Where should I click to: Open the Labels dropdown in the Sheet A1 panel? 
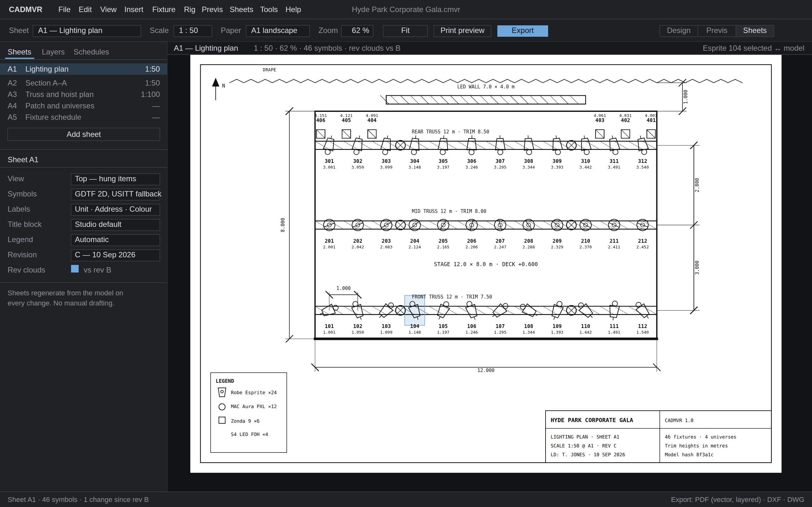[x=115, y=209]
